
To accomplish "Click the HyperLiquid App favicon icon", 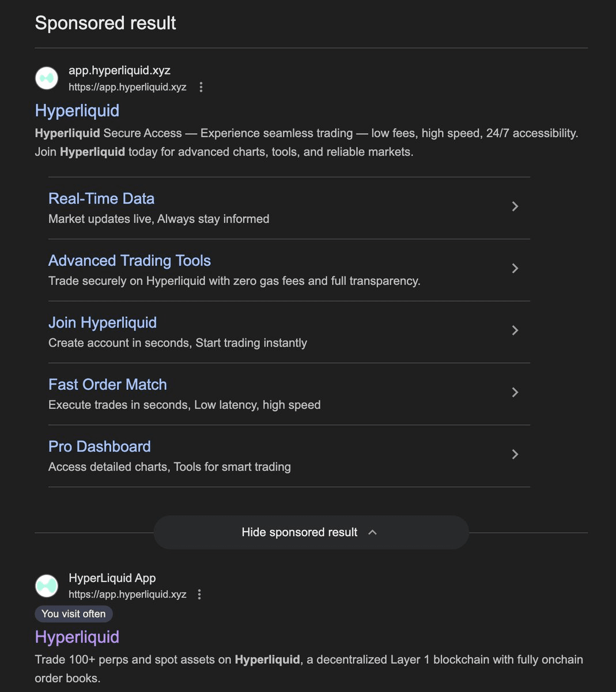I will coord(47,586).
